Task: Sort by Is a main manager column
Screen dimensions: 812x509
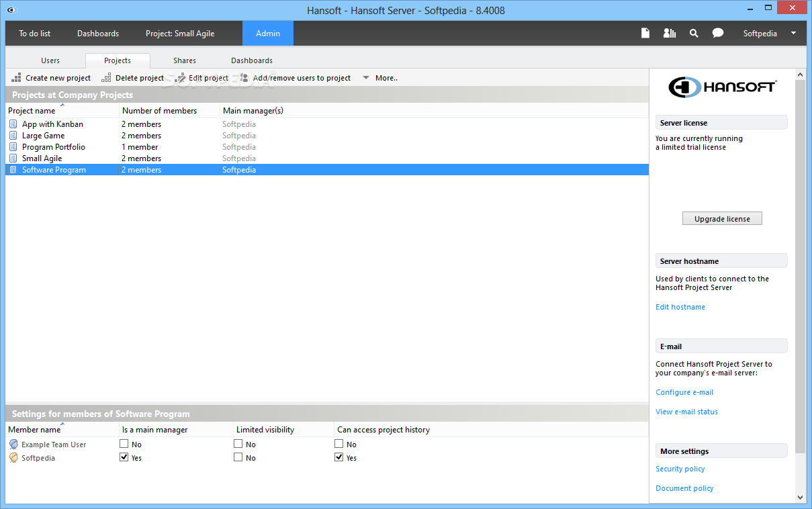Action: (176, 429)
